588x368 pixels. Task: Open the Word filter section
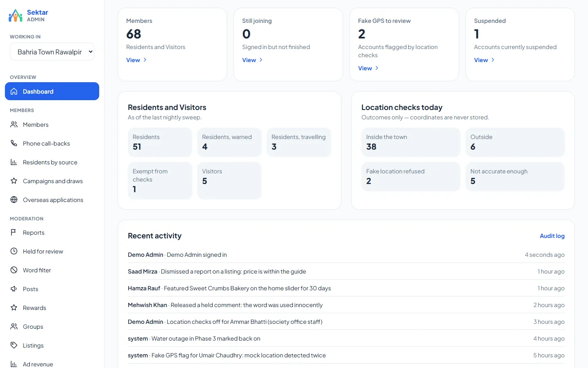[52, 270]
